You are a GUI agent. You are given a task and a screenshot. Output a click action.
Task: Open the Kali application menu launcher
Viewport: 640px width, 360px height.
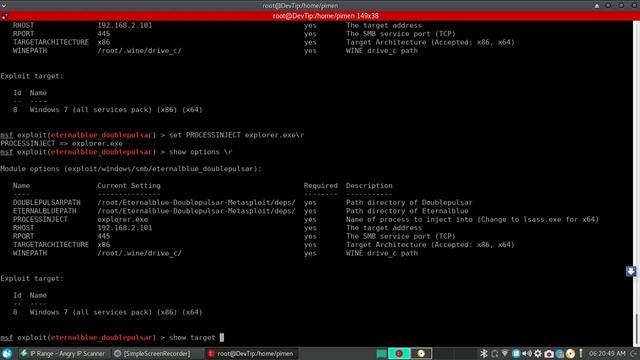[7, 353]
